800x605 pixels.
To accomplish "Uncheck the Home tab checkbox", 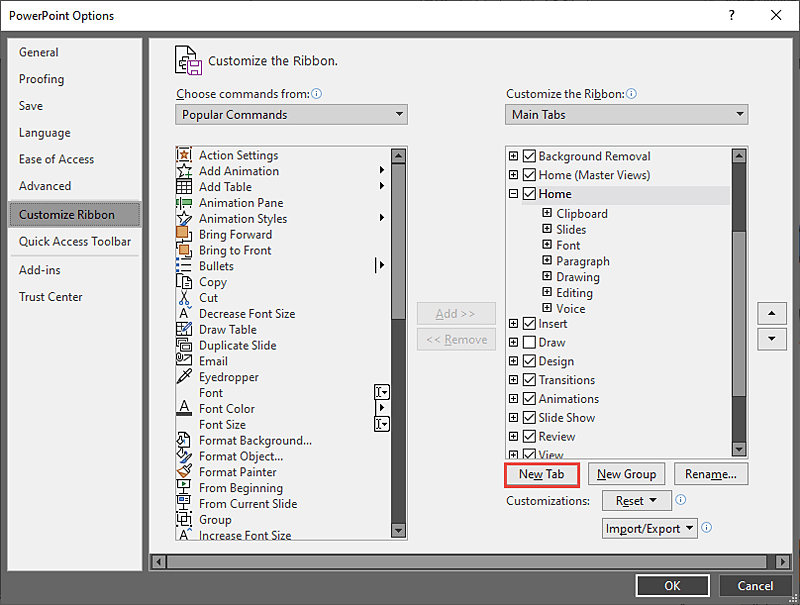I will coord(528,194).
